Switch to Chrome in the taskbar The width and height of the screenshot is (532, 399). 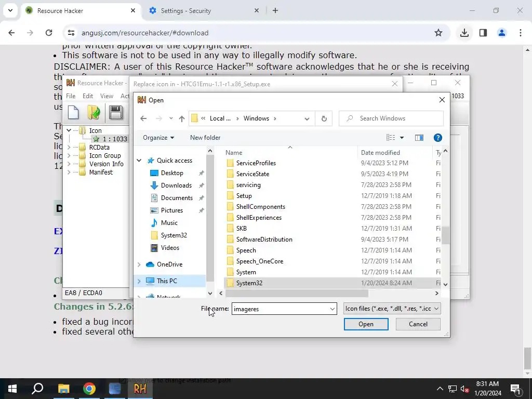89,389
